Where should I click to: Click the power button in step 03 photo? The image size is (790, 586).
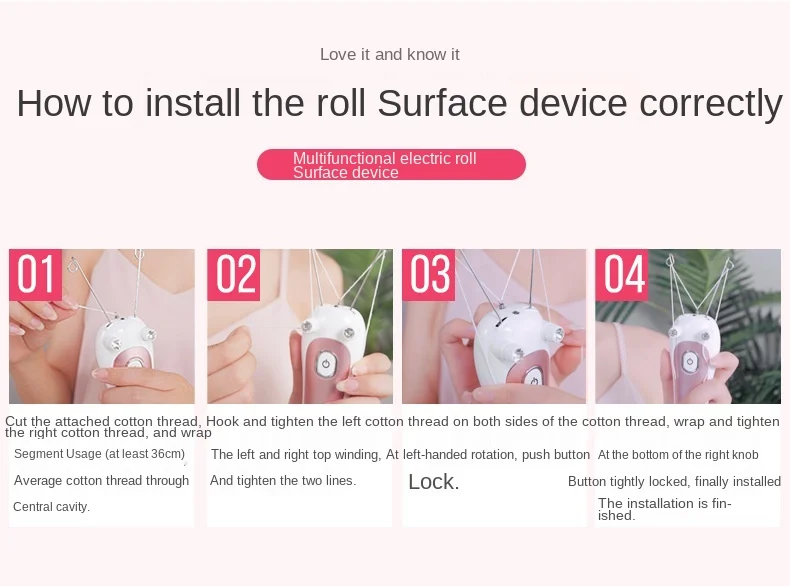tap(534, 379)
